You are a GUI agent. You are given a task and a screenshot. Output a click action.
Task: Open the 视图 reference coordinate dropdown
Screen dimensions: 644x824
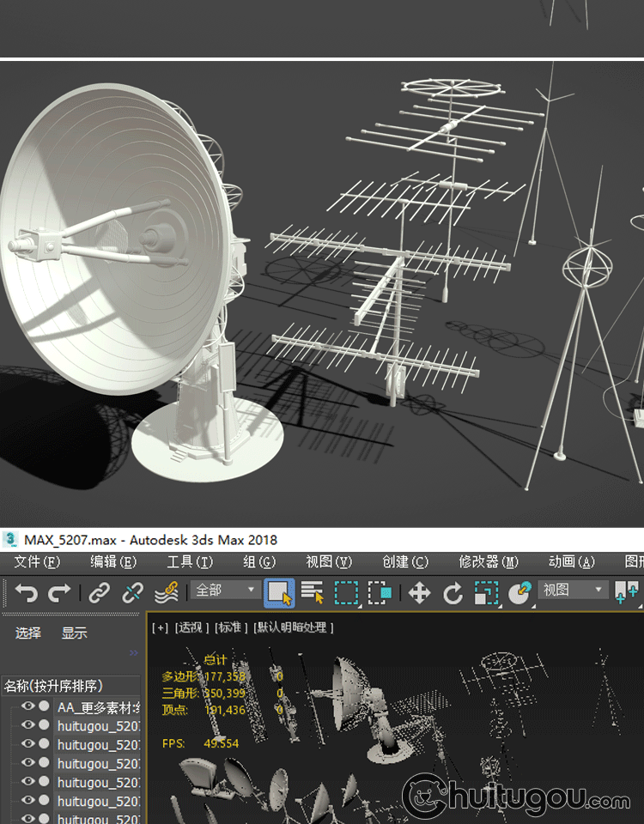click(573, 591)
